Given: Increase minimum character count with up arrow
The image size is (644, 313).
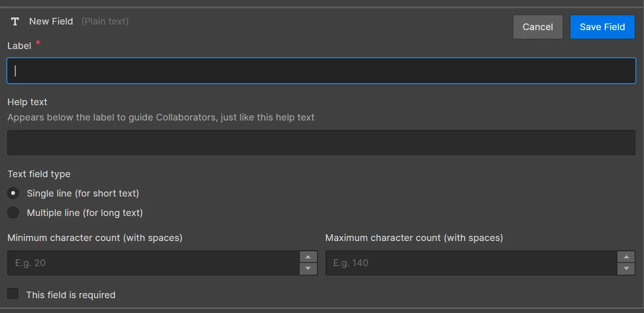Looking at the screenshot, I should [308, 257].
